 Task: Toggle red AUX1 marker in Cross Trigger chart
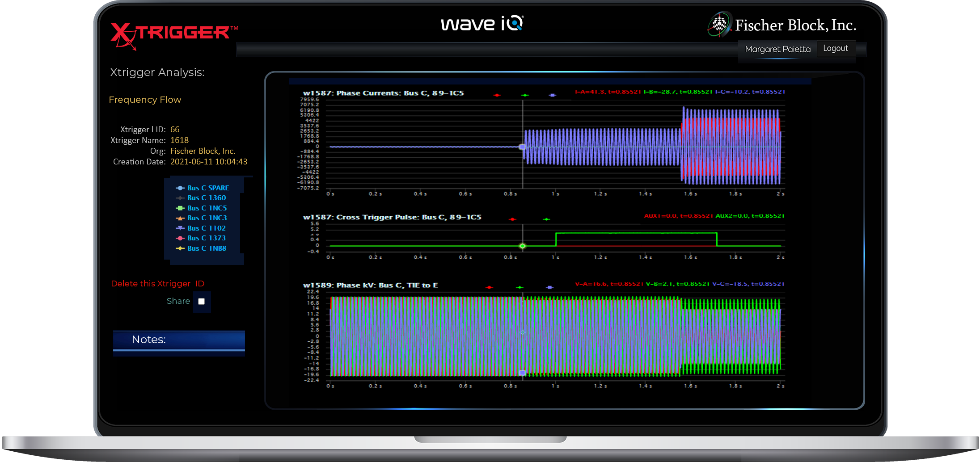(512, 219)
